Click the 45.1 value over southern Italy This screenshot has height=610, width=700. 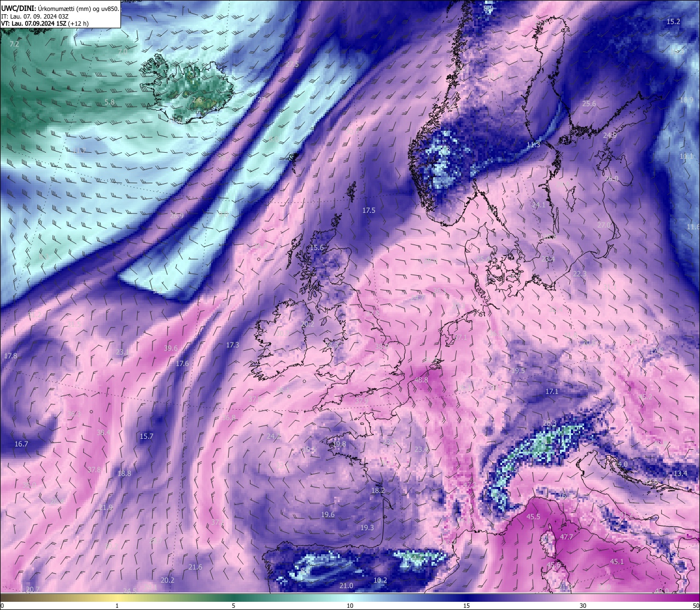pos(617,561)
